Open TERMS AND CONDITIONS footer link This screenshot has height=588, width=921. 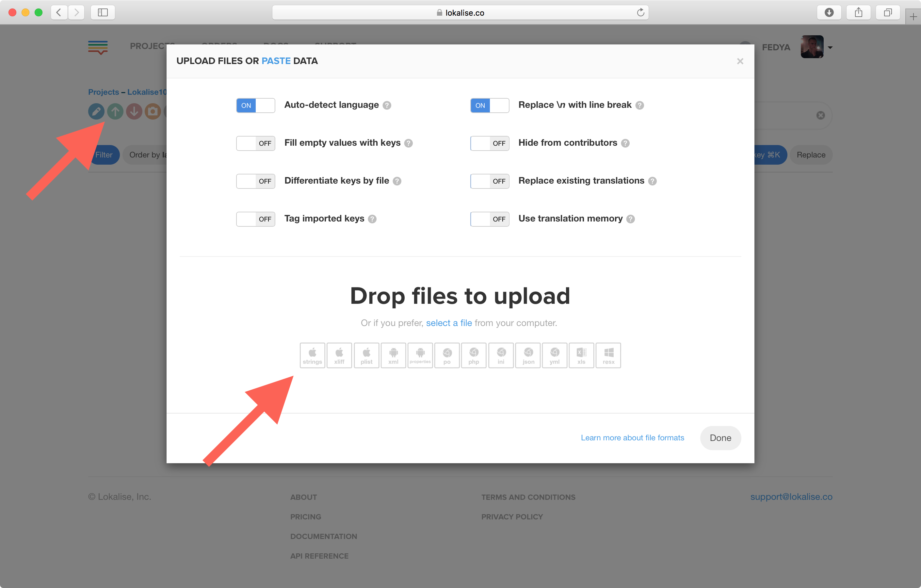click(x=528, y=497)
